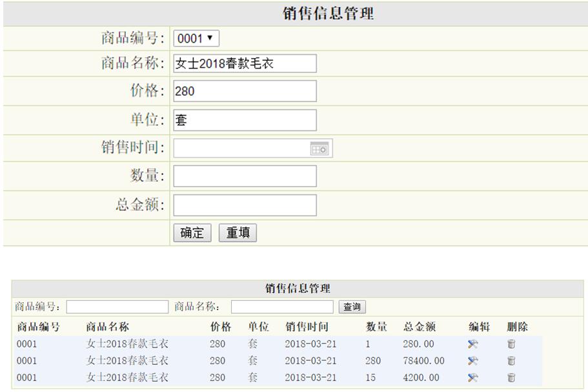Click edit icon for the 4200.00 total row
This screenshot has height=392, width=588.
472,378
